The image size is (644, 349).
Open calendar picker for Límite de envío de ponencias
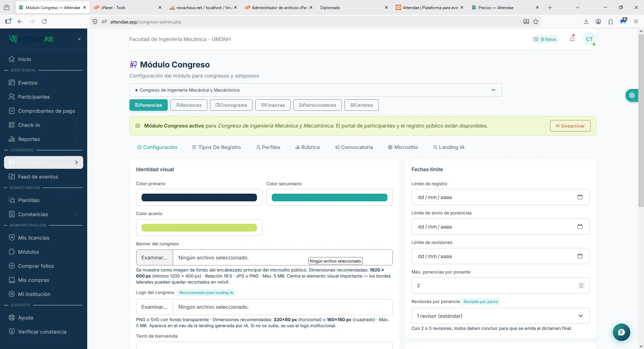pyautogui.click(x=580, y=227)
